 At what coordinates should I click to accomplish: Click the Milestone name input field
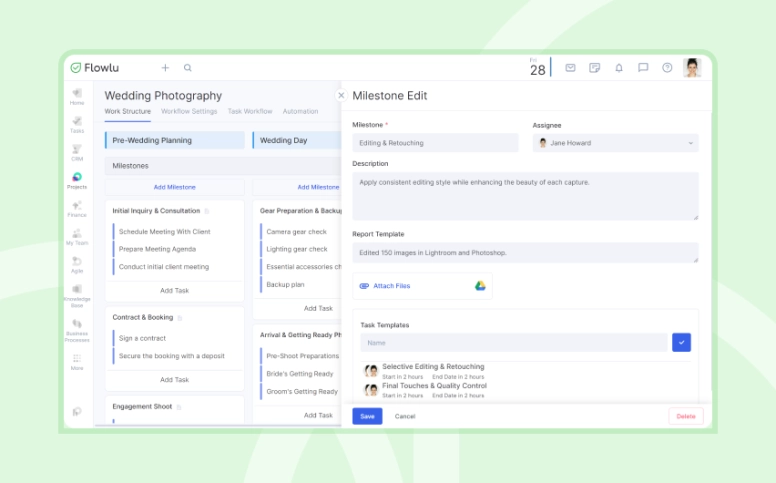[x=435, y=143]
